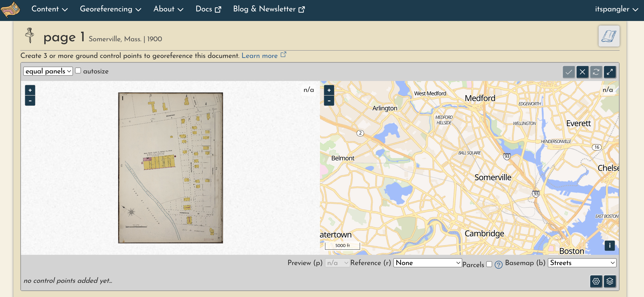Click the refresh reset interface icon
Viewport: 644px width, 297px height.
click(x=596, y=72)
